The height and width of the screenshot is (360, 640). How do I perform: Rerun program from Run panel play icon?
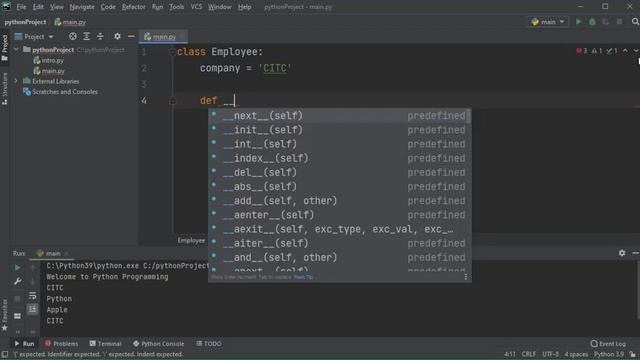[18, 268]
